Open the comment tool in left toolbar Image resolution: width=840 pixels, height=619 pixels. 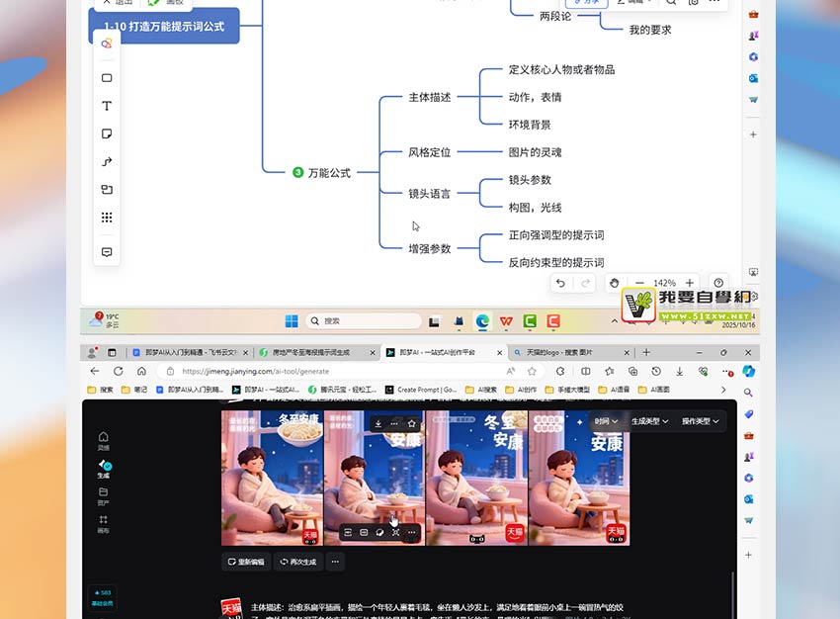tap(107, 252)
